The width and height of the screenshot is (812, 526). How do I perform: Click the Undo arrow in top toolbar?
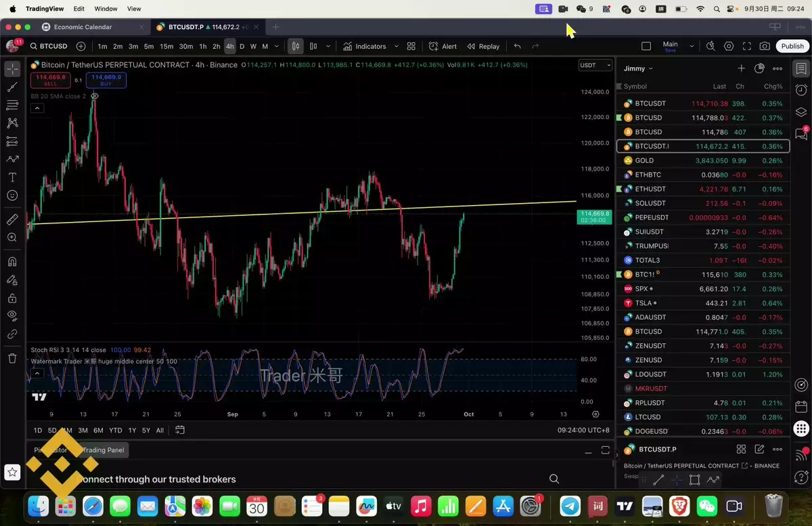(x=518, y=47)
